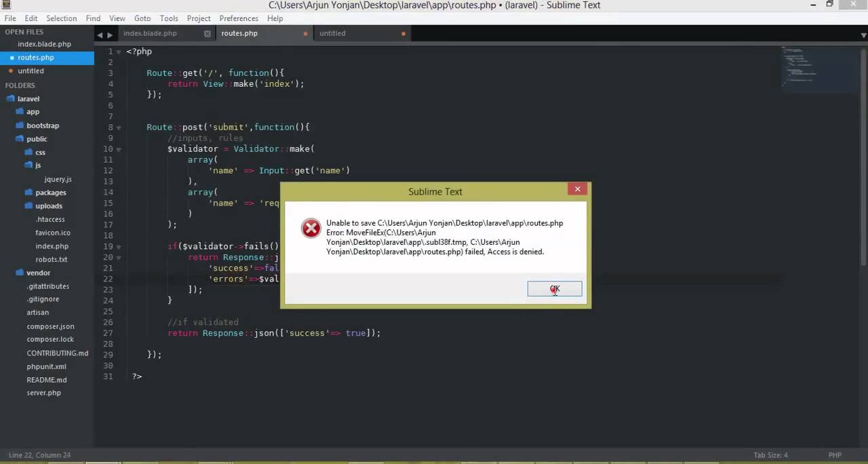Open favicon.ico in sidebar

point(53,233)
